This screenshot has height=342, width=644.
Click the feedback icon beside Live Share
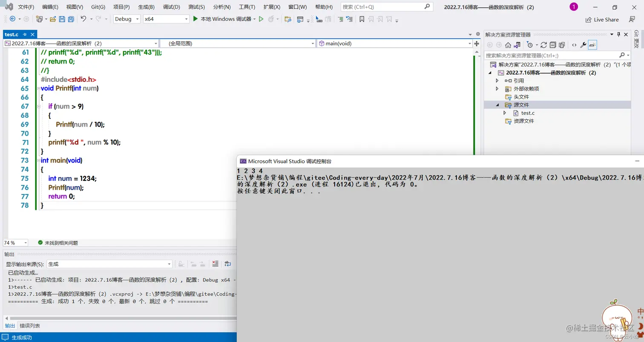(632, 20)
